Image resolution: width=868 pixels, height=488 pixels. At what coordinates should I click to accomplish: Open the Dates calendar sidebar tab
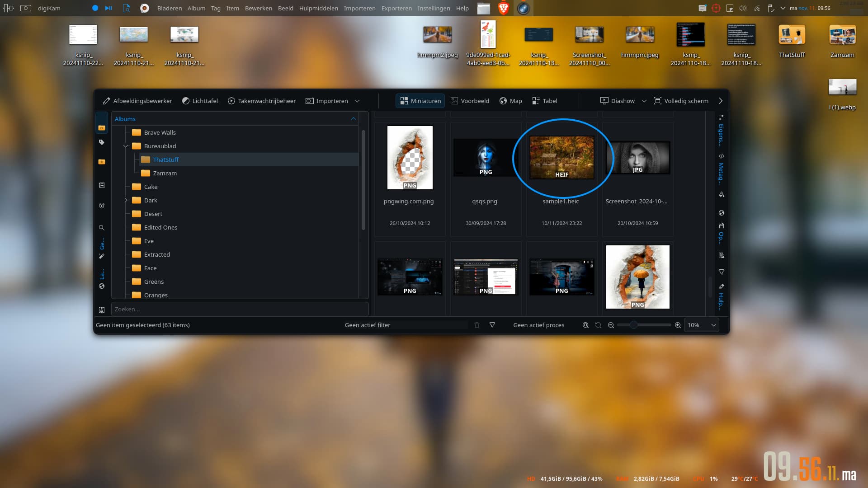coord(102,185)
